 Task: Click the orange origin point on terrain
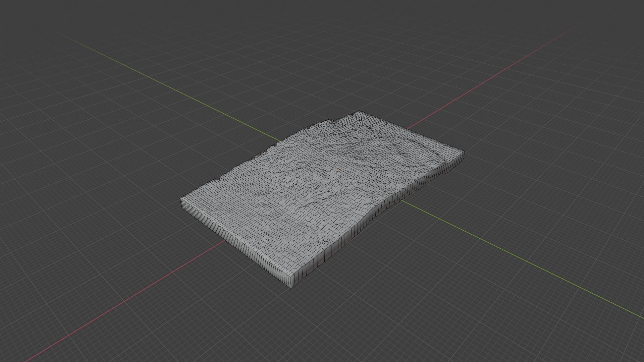point(340,170)
